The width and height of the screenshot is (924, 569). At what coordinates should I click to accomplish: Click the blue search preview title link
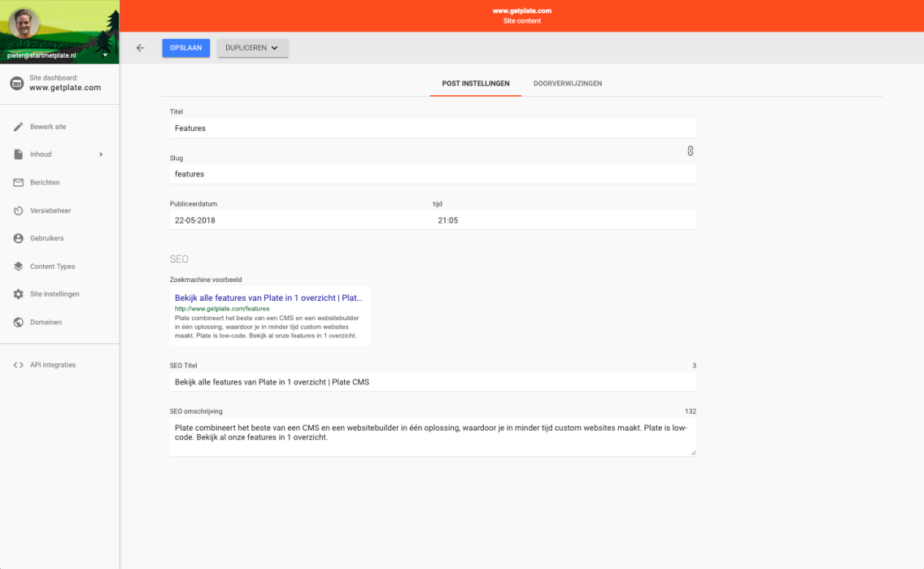click(268, 298)
